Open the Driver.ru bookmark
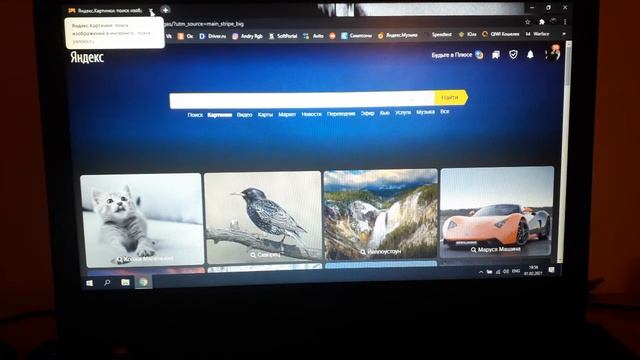 [212, 36]
